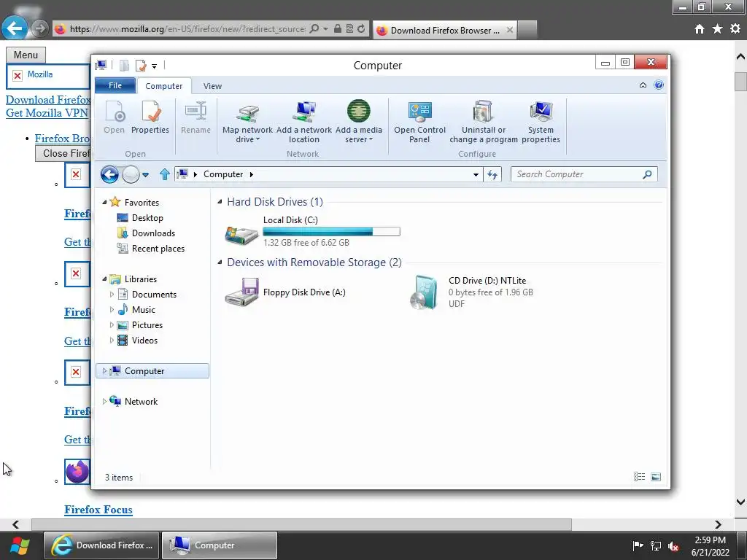The image size is (747, 560).
Task: Click the Action Center flag tray icon
Action: click(638, 545)
